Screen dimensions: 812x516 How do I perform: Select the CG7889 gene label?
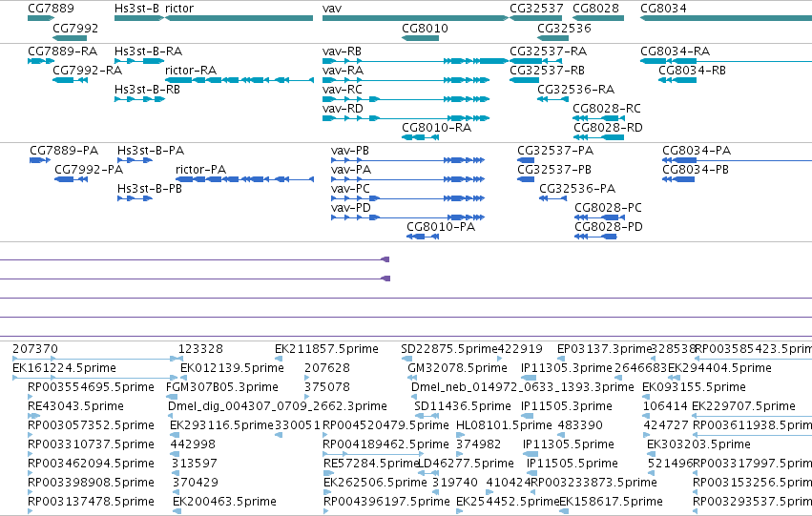(51, 9)
